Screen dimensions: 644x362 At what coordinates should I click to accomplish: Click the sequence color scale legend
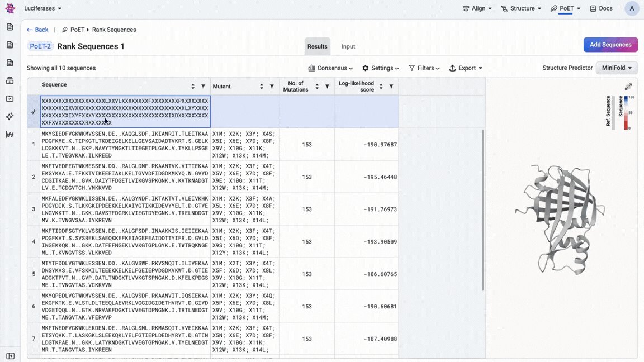tap(626, 113)
